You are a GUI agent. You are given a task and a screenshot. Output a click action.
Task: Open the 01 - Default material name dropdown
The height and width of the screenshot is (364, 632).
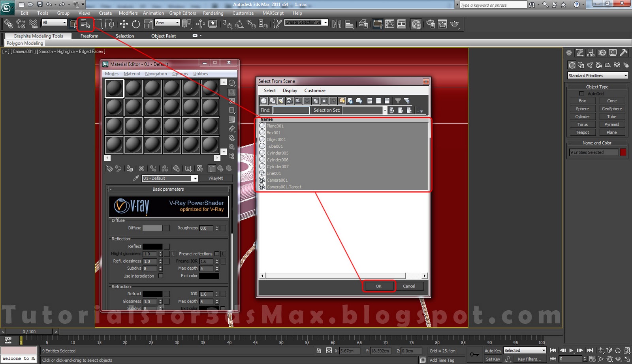click(x=170, y=178)
